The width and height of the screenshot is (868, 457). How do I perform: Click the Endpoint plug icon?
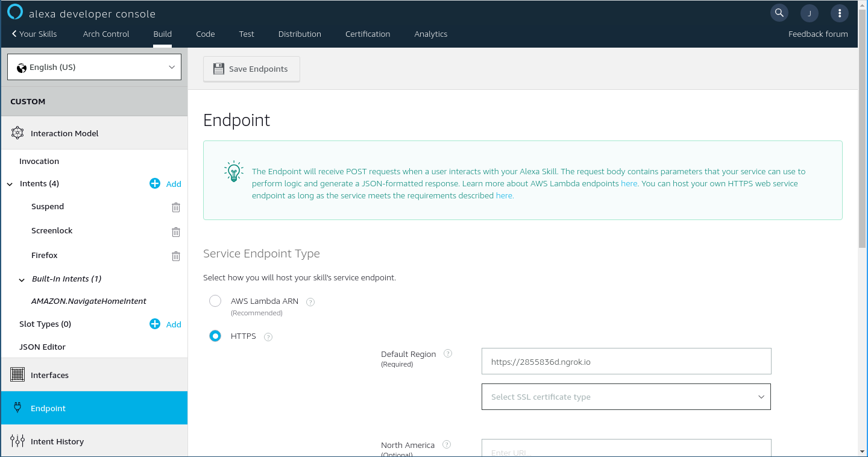point(17,408)
